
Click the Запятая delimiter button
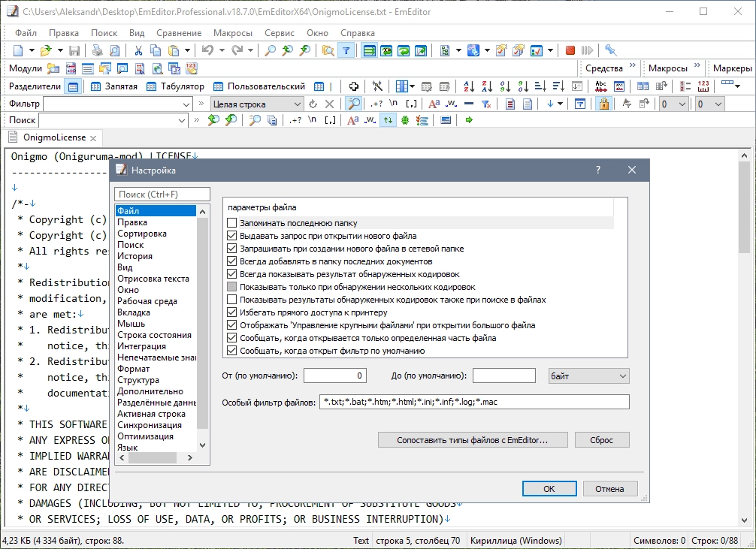click(114, 86)
